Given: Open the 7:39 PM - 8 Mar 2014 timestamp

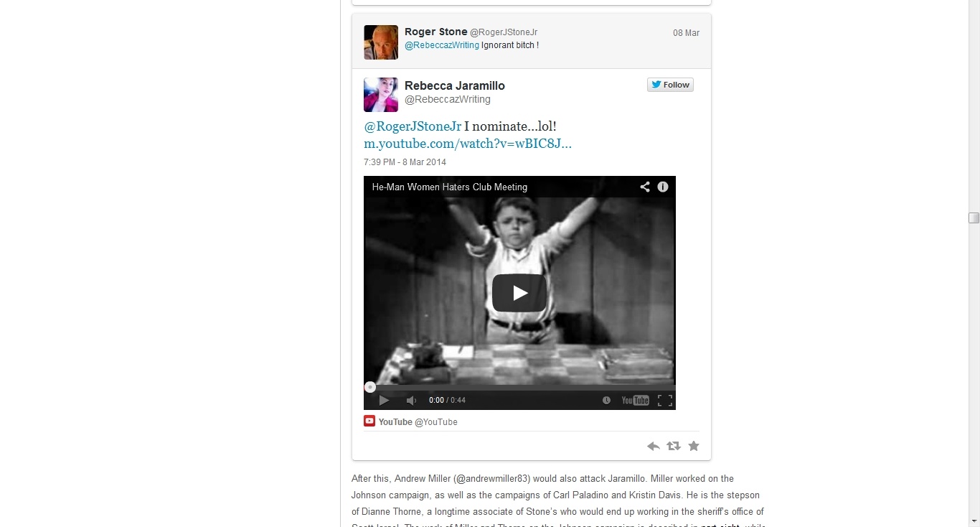Looking at the screenshot, I should click(x=405, y=162).
